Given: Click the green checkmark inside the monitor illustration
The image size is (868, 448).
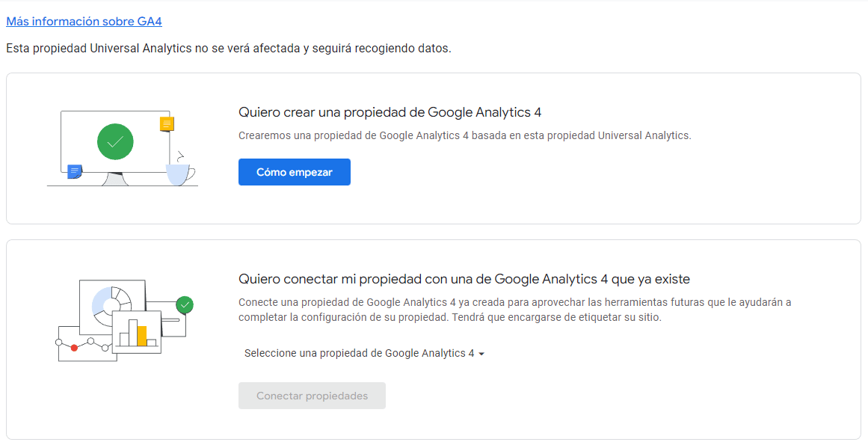Looking at the screenshot, I should [x=115, y=142].
